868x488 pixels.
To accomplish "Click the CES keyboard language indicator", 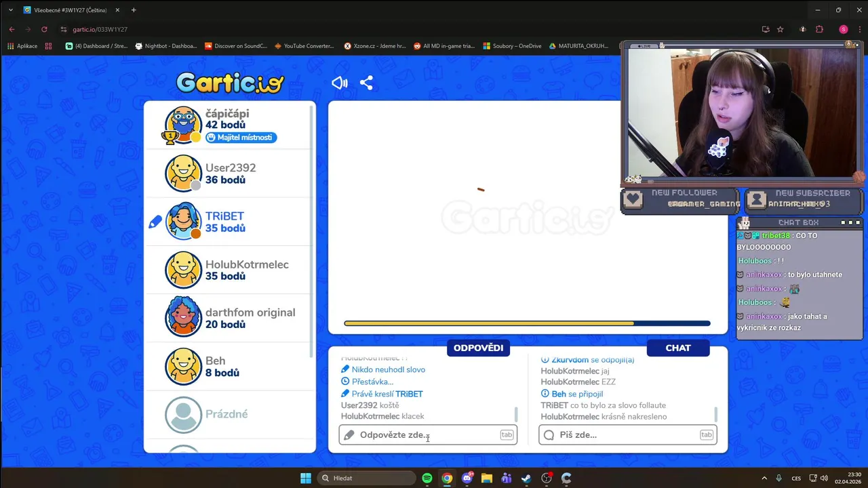I will pyautogui.click(x=796, y=478).
